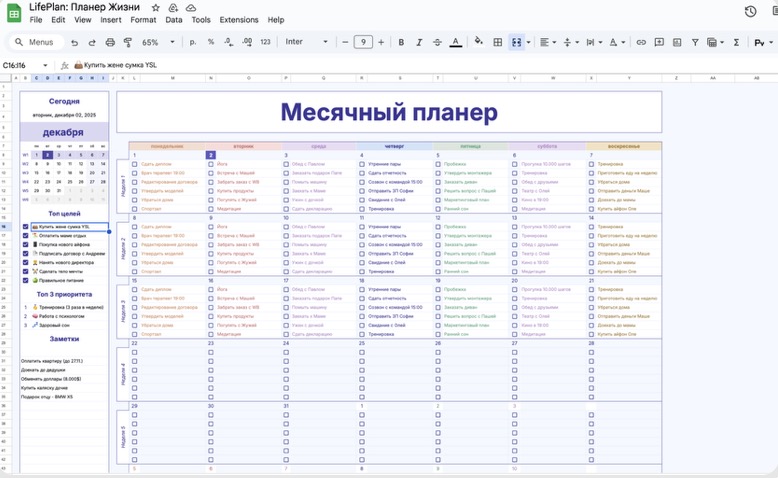The image size is (778, 478).
Task: Click the Merge cells icon
Action: (x=517, y=43)
